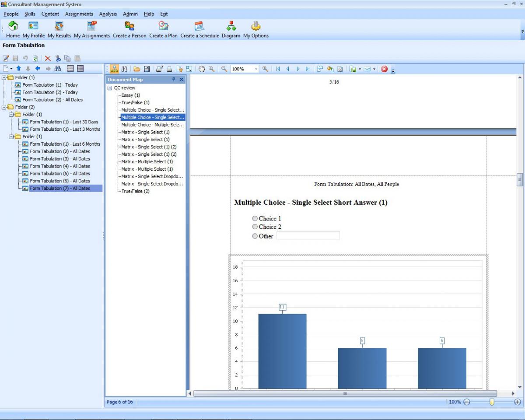Screen dimensions: 525x420
Task: Go to the last report page
Action: [308, 69]
